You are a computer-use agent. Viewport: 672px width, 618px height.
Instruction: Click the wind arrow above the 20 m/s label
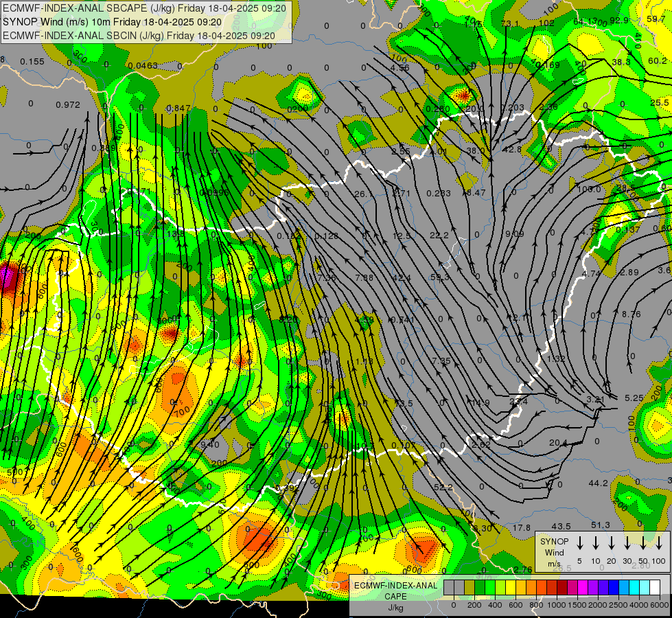(x=611, y=542)
